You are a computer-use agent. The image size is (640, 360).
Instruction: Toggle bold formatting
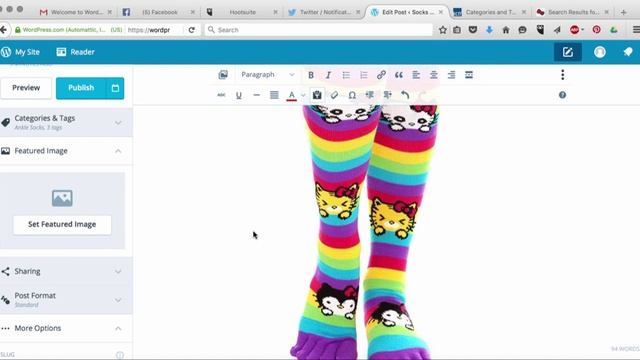(311, 75)
